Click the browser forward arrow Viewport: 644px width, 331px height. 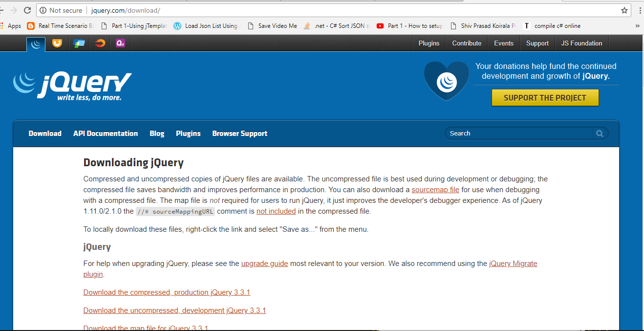(x=13, y=10)
